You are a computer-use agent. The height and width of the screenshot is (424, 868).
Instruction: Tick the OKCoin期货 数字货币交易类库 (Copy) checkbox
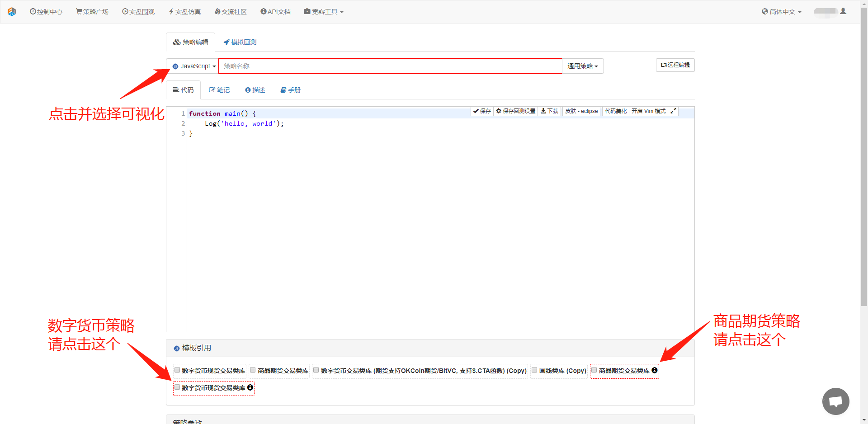(x=316, y=370)
